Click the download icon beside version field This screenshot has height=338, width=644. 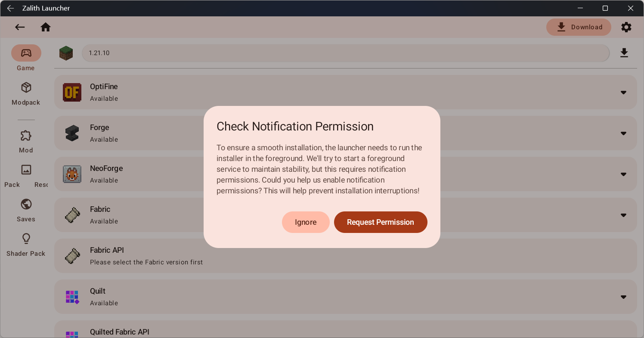624,53
